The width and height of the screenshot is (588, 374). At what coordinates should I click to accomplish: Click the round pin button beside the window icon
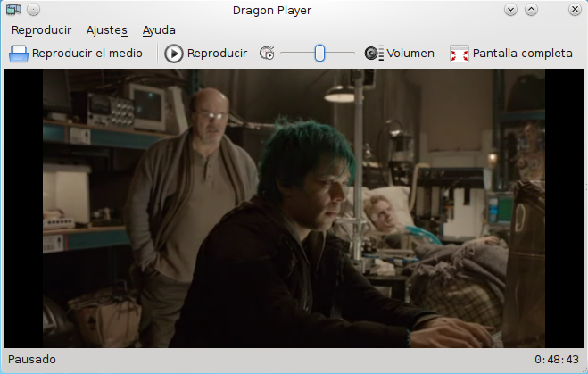pos(33,10)
